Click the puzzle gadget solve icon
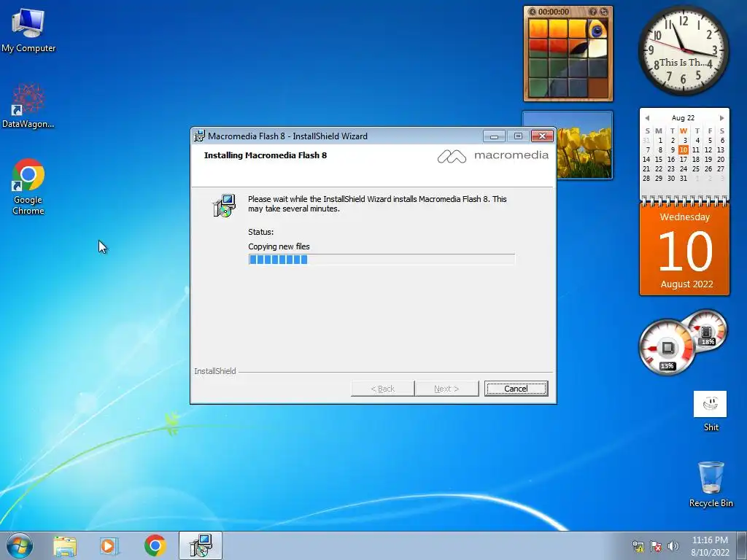This screenshot has width=747, height=560. tap(603, 12)
